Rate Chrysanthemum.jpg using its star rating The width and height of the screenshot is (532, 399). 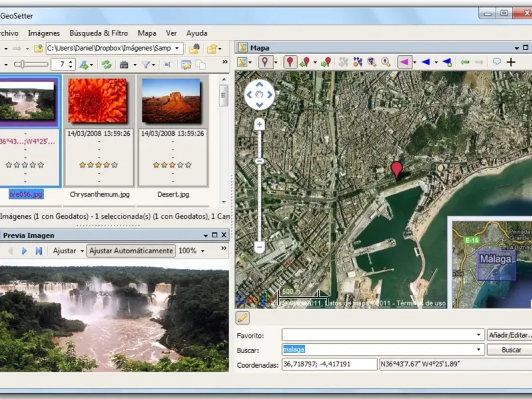point(98,164)
